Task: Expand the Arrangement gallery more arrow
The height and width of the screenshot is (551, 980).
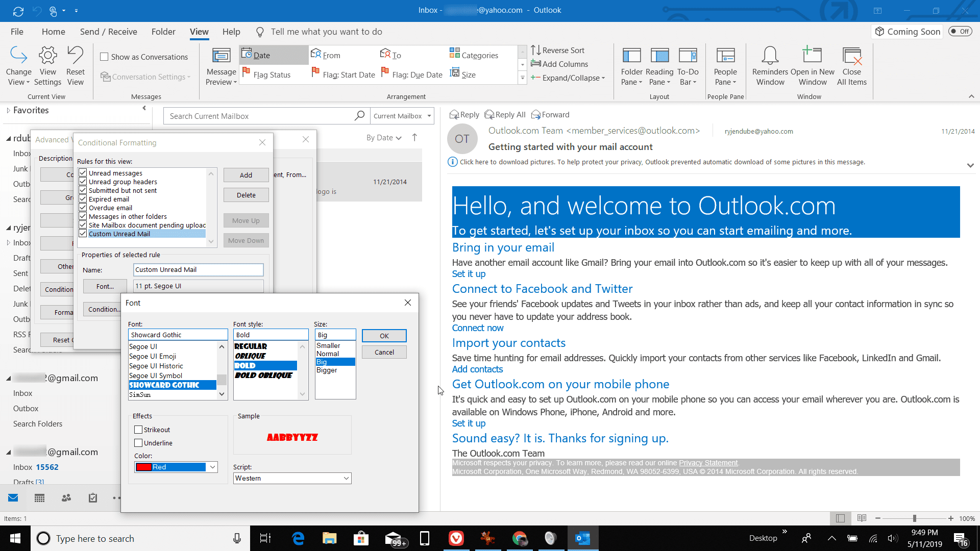Action: coord(522,78)
